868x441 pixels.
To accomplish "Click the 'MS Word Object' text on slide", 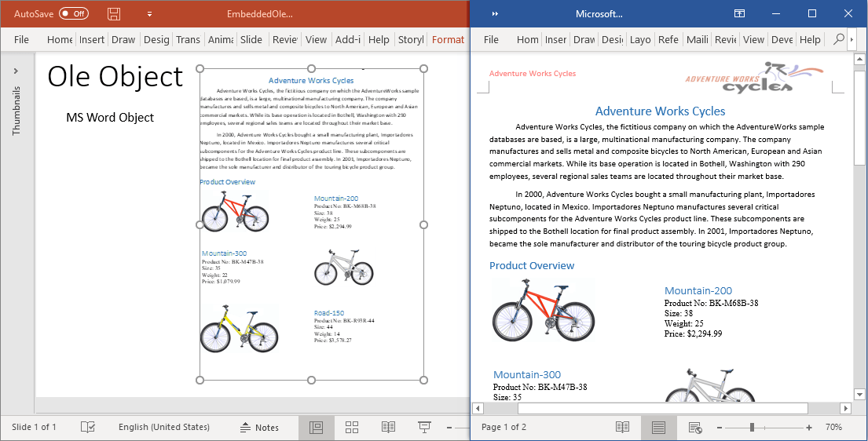I will tap(110, 117).
